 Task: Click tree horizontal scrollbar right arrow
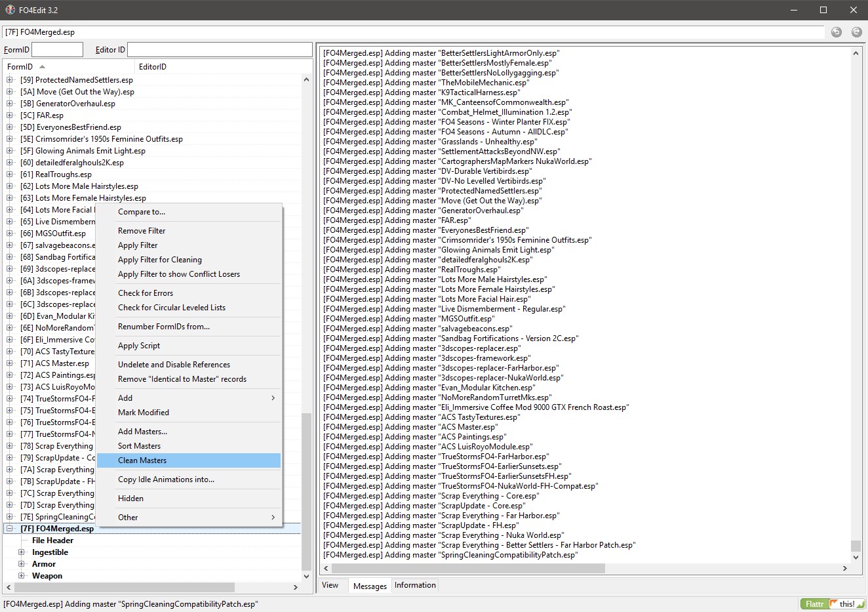coord(296,587)
